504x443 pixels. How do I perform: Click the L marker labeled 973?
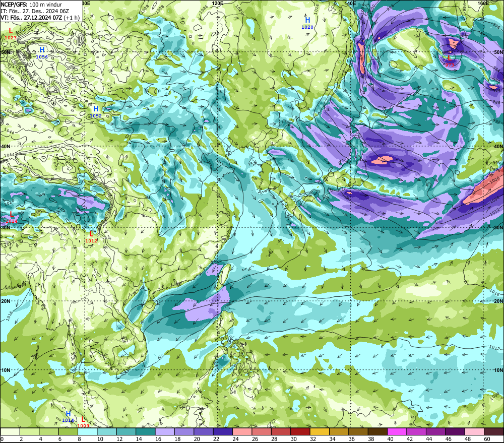click(450, 58)
